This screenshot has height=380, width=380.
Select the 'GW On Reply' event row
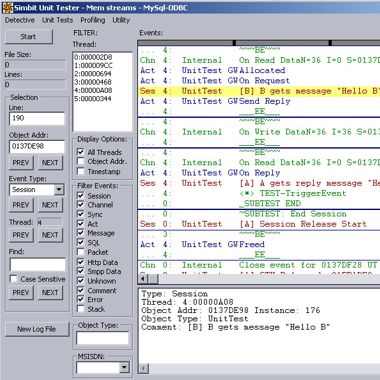[259, 173]
